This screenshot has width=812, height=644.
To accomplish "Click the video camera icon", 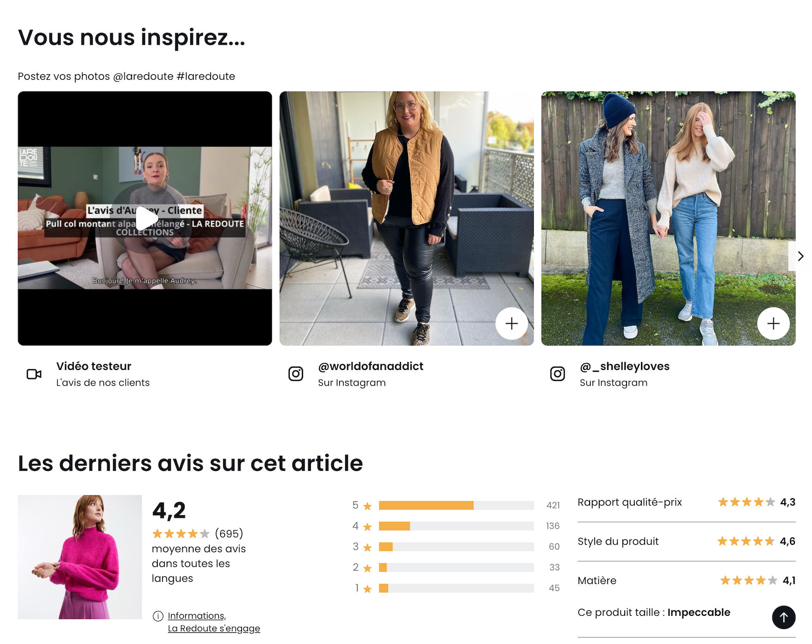I will click(x=34, y=374).
